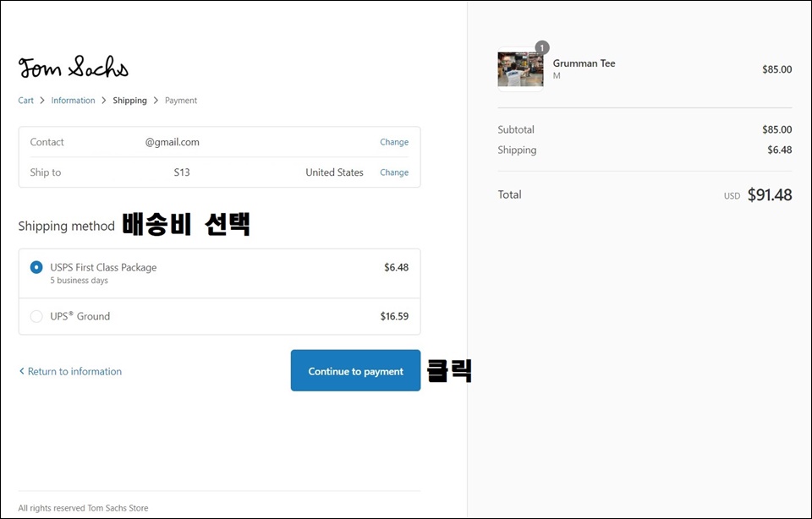Click the 'Contact' row label

pos(47,142)
